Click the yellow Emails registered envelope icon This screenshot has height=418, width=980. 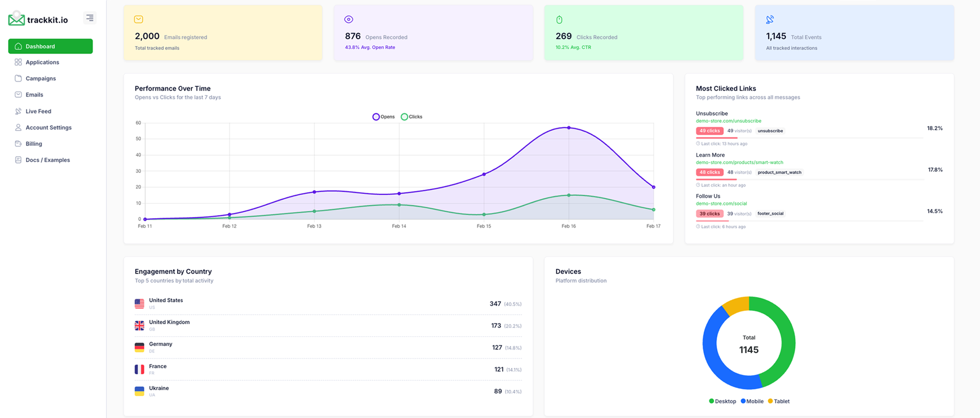(x=138, y=19)
